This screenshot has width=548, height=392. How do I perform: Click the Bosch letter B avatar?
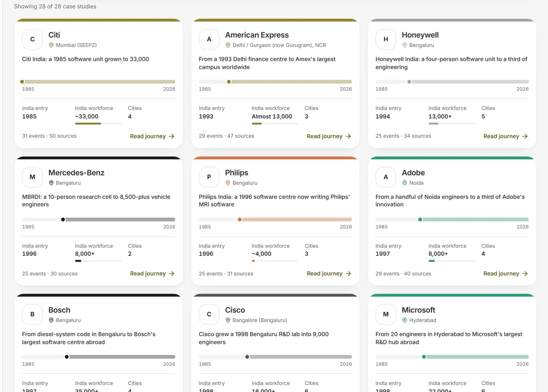[x=32, y=314]
